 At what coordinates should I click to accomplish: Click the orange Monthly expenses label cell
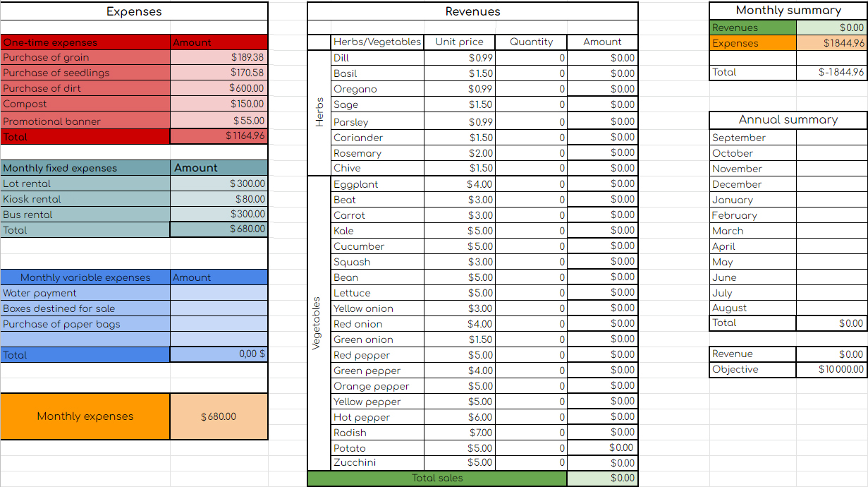[x=85, y=416]
